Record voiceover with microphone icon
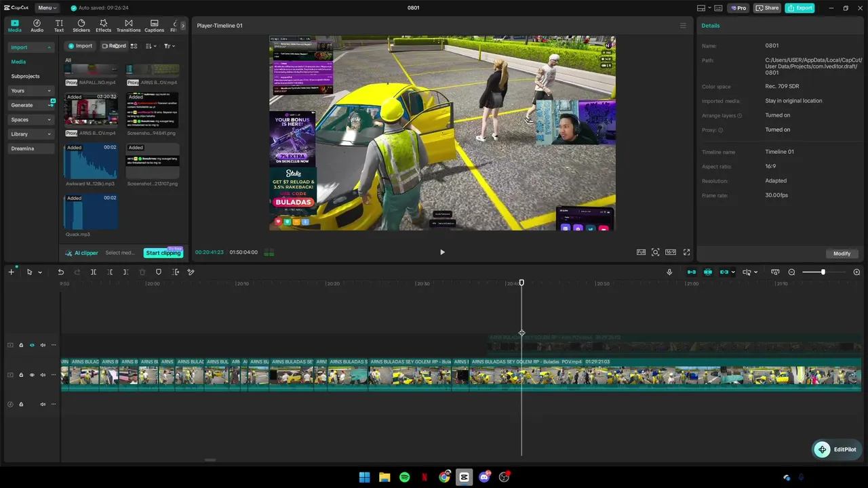 (669, 272)
